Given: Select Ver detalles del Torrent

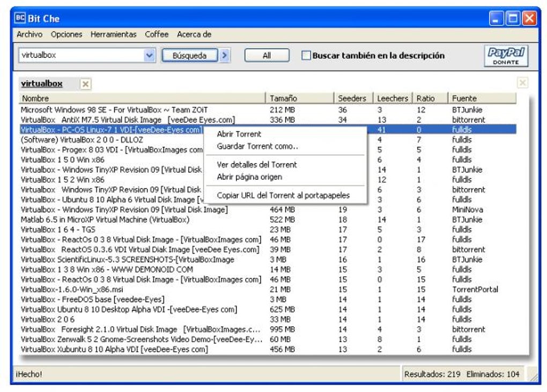Looking at the screenshot, I should [x=257, y=165].
